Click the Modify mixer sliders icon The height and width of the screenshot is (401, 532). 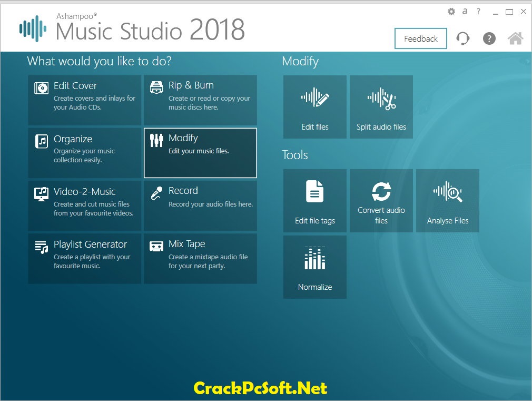156,140
